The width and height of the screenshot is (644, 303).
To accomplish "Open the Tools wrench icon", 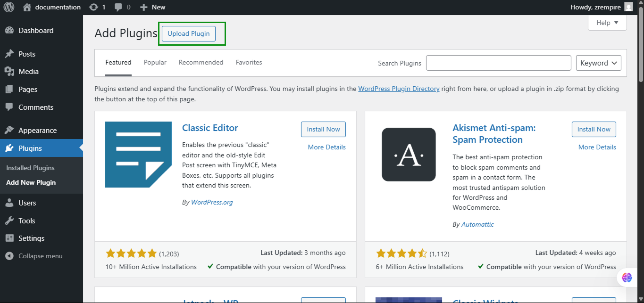I will point(10,221).
